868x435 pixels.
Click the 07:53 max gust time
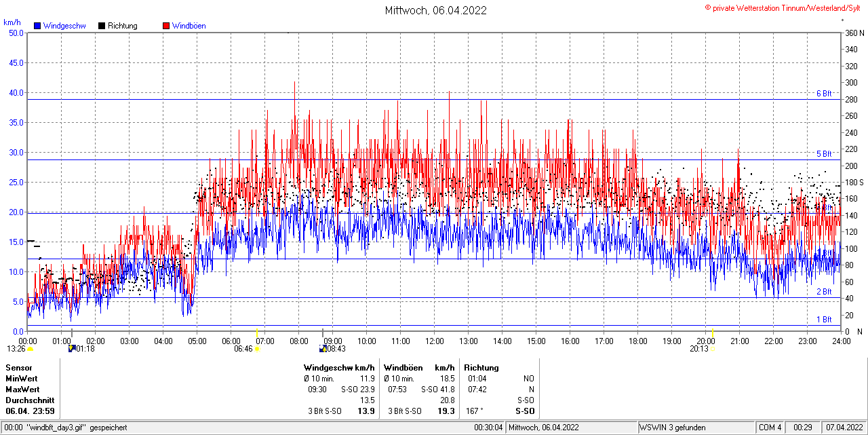tap(398, 390)
